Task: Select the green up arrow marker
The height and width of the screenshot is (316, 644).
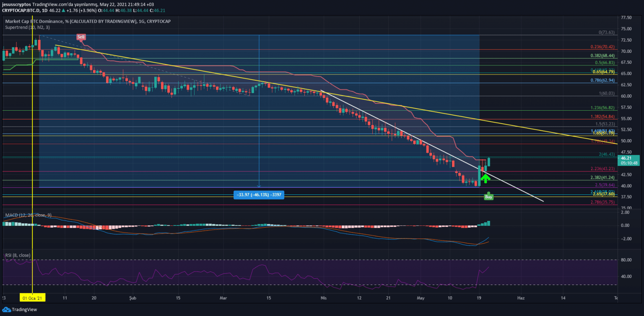Action: [485, 178]
